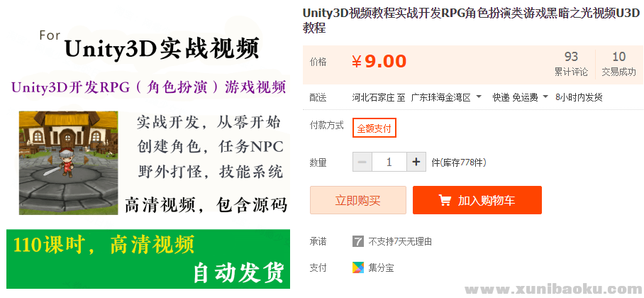Select the 全额支付 payment option

[x=374, y=128]
